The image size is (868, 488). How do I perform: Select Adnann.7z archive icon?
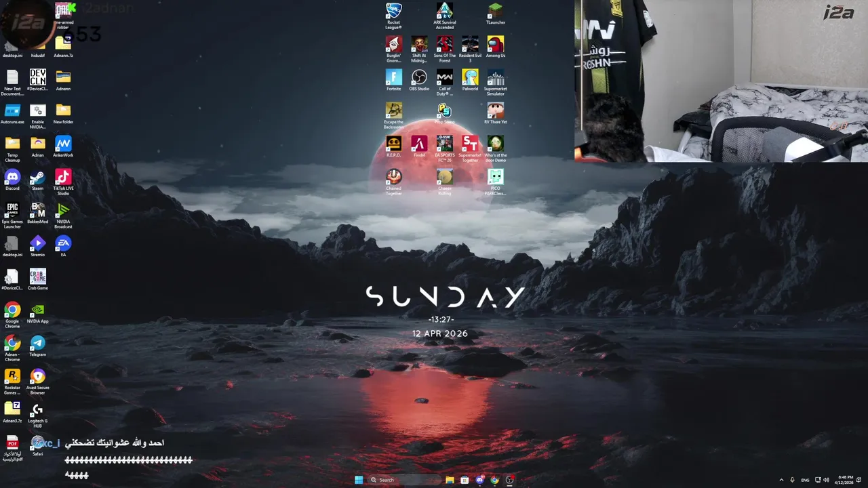point(63,47)
